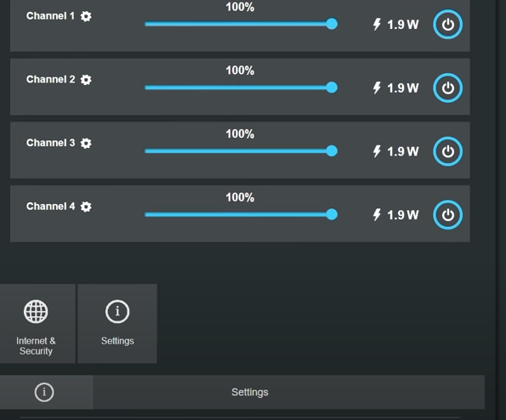This screenshot has height=420, width=506.
Task: Click the 1.9 W power reading of Channel 3
Action: point(403,151)
